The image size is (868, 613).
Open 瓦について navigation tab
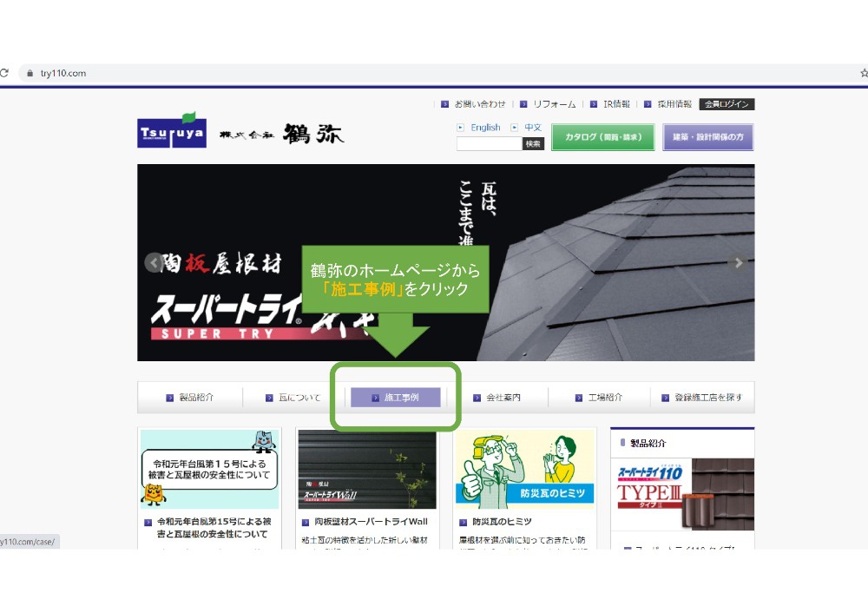pyautogui.click(x=293, y=398)
